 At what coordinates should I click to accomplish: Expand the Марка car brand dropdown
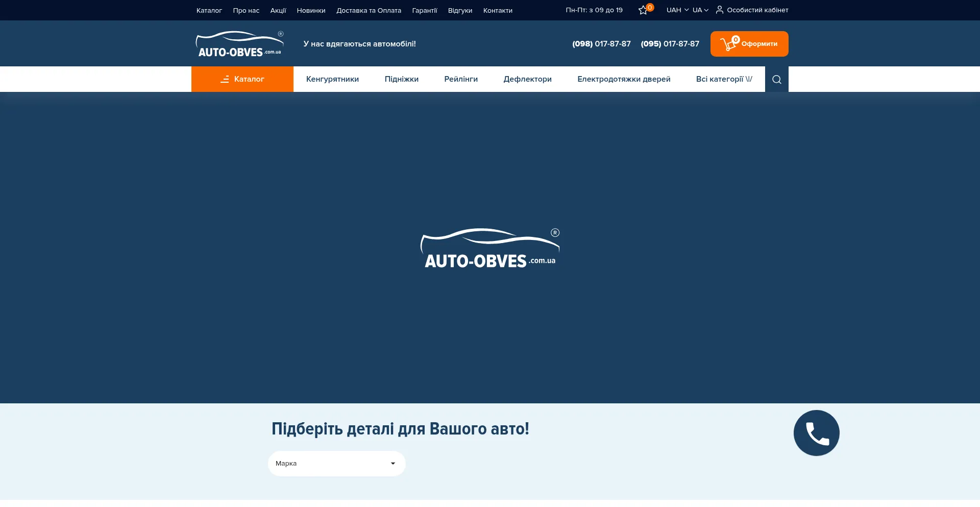337,464
